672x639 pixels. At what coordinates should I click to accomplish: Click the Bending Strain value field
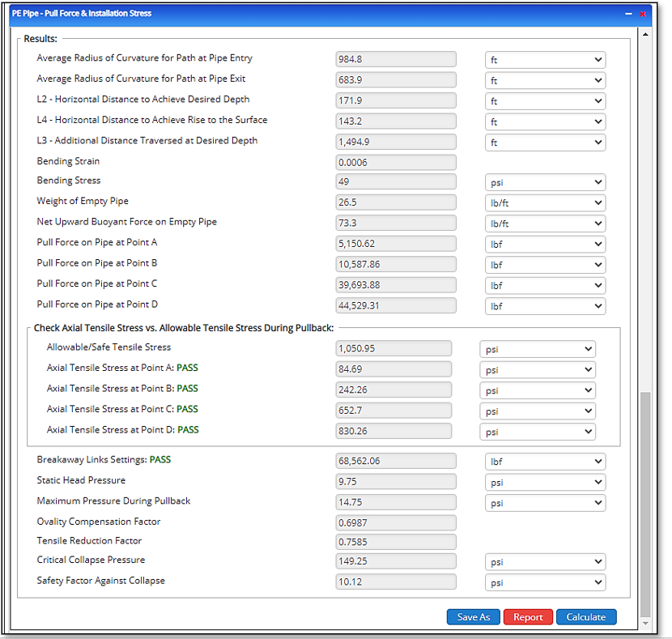click(396, 162)
